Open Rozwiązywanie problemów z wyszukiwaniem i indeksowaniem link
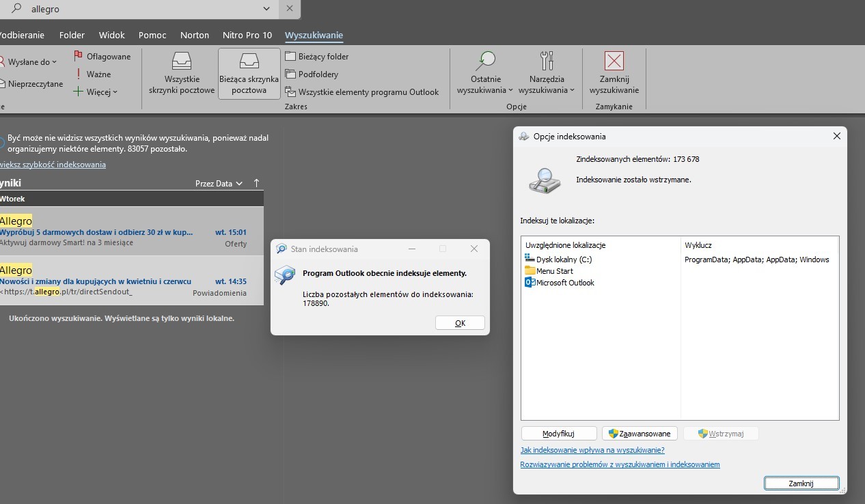Screen dimensions: 865x504 point(620,464)
